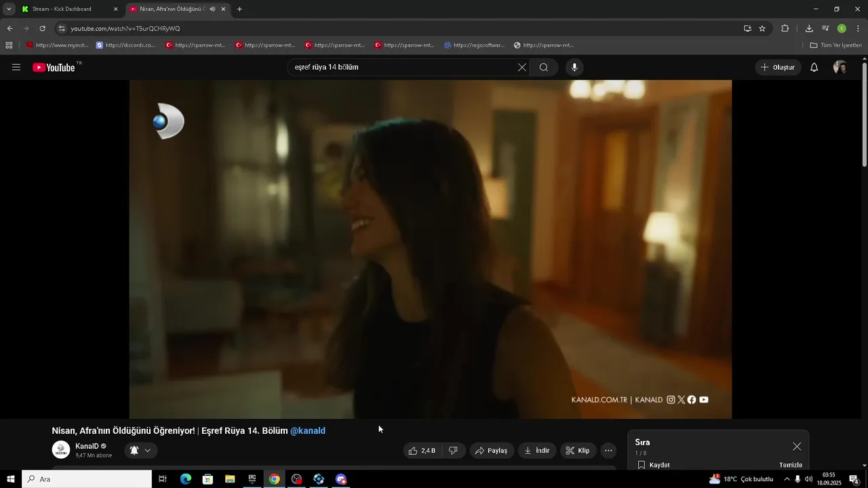Close the Kick Dashboard tab
The height and width of the screenshot is (488, 868).
(x=115, y=9)
